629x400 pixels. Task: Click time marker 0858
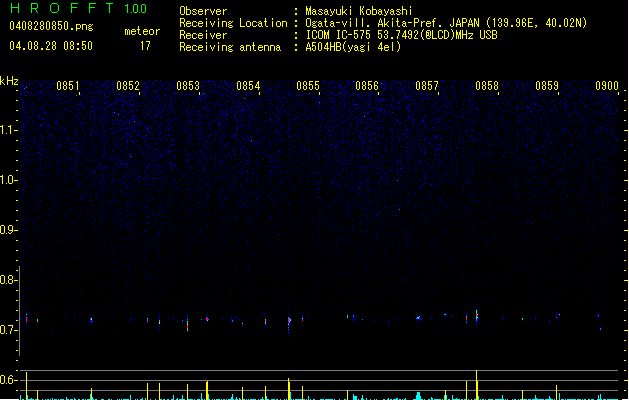click(x=487, y=86)
